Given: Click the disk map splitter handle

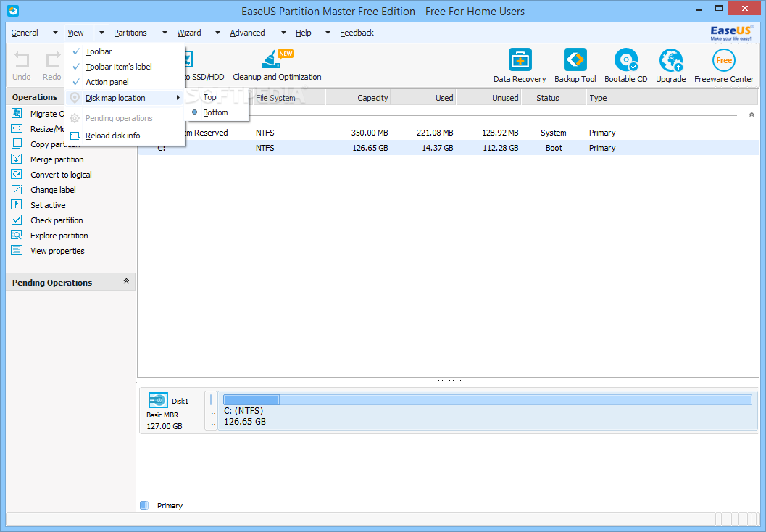Looking at the screenshot, I should click(x=449, y=380).
